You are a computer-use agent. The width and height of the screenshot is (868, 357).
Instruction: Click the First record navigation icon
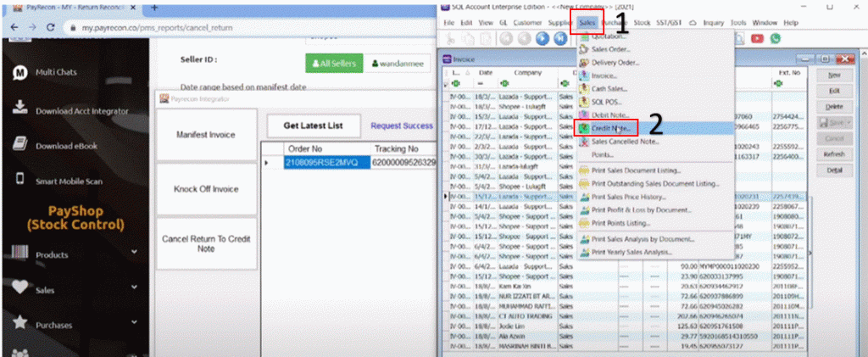[x=506, y=39]
